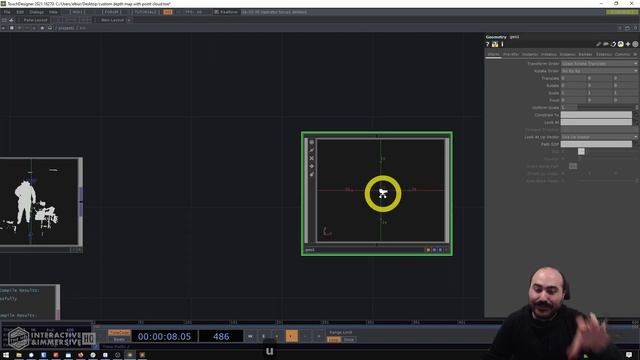Select the Once range limit option

(x=349, y=340)
